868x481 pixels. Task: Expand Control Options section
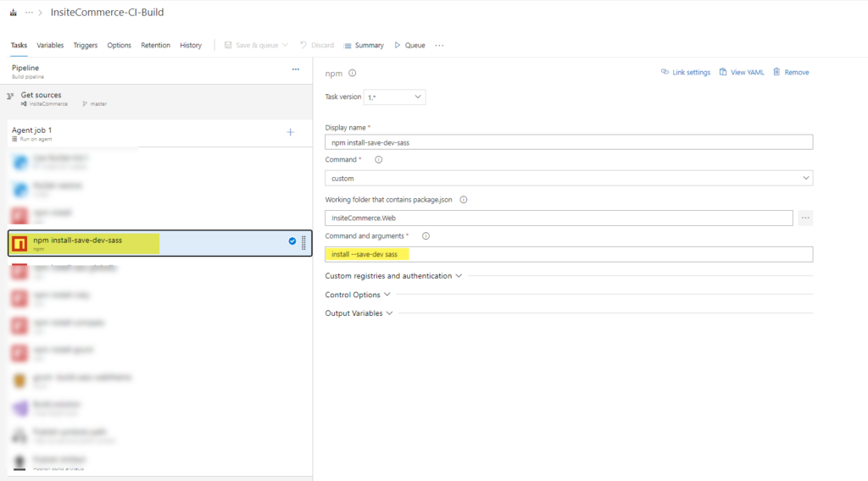(358, 295)
